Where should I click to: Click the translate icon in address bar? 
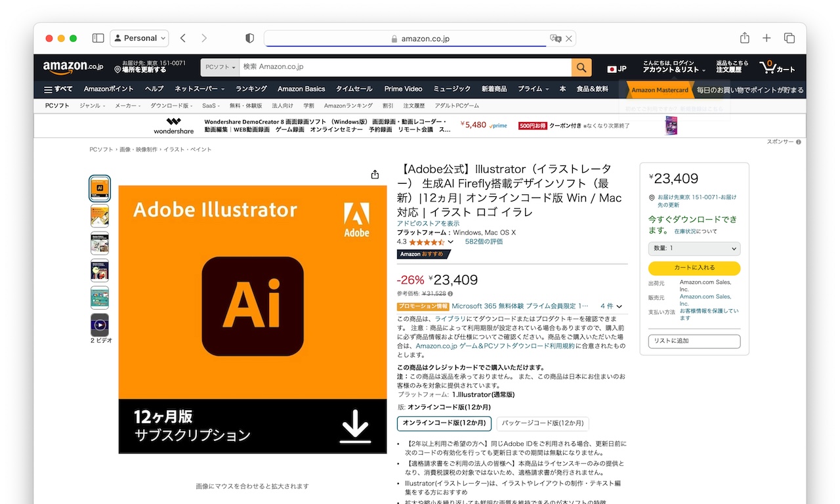[555, 39]
